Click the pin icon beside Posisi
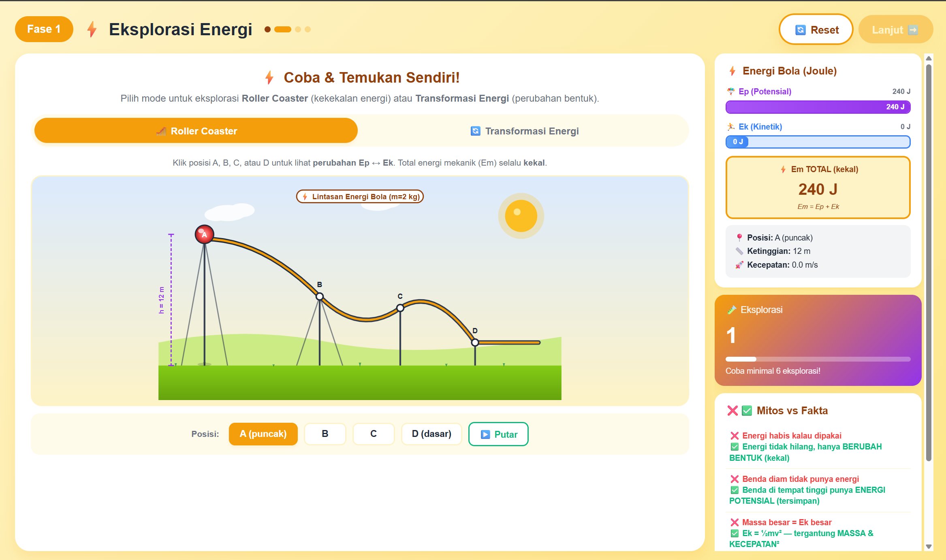Screen dimensions: 946x560 [739, 238]
